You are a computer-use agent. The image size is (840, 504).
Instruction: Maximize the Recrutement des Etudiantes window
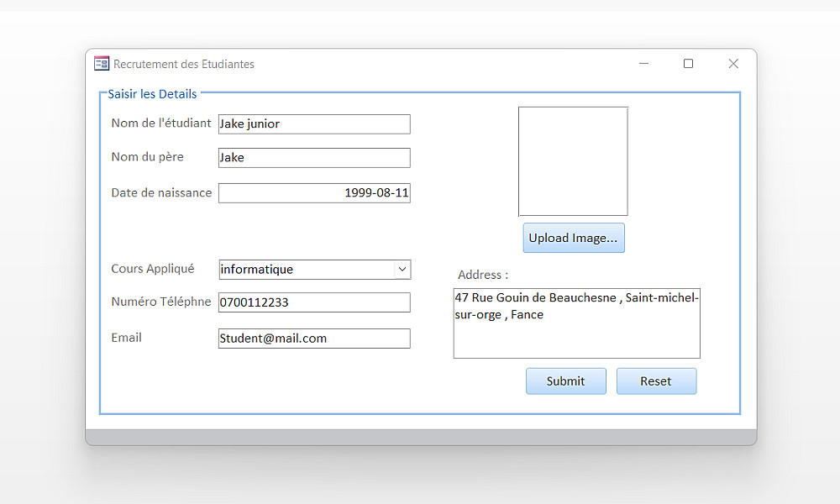[689, 64]
